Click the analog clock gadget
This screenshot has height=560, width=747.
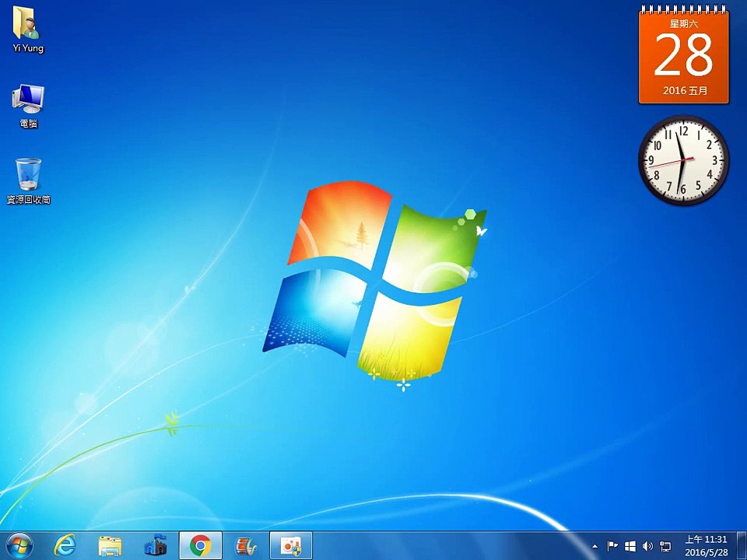coord(684,160)
